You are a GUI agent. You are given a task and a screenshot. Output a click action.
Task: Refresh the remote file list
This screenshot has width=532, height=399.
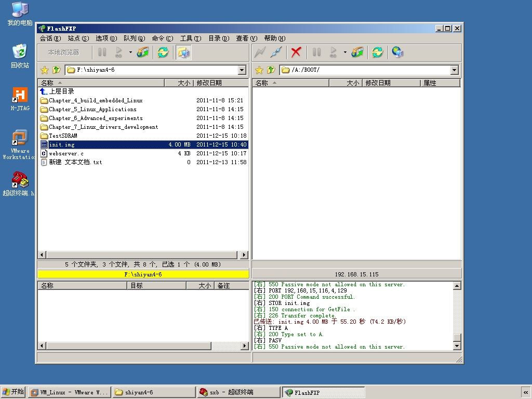(x=377, y=52)
